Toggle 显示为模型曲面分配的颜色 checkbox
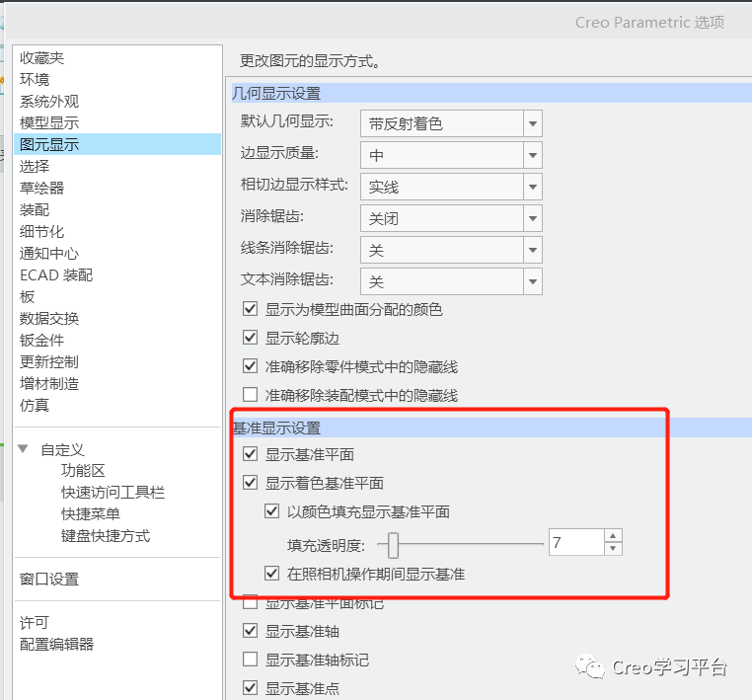Image resolution: width=752 pixels, height=700 pixels. click(x=251, y=308)
